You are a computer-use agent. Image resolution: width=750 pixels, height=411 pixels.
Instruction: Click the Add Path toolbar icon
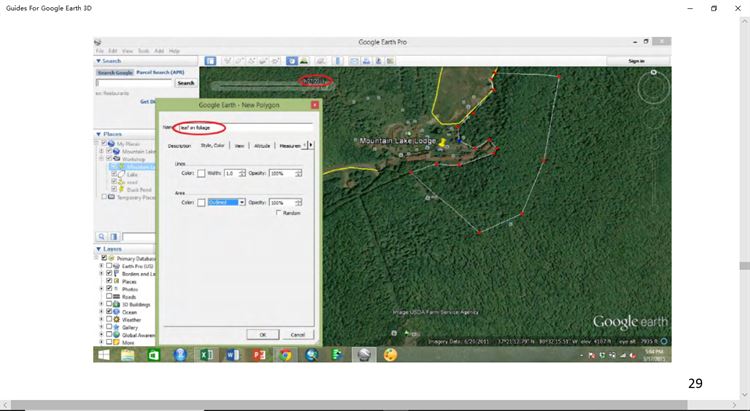coord(252,61)
